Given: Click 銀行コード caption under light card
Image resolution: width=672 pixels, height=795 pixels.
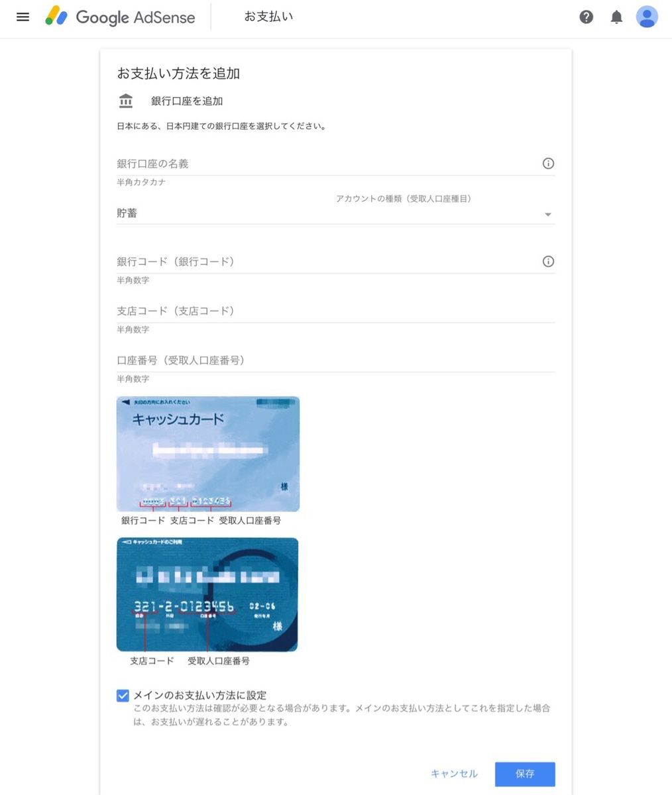Looking at the screenshot, I should pos(143,521).
